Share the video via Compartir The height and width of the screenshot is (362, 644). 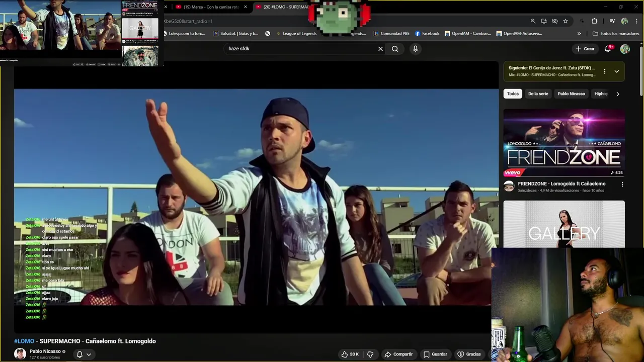398,354
